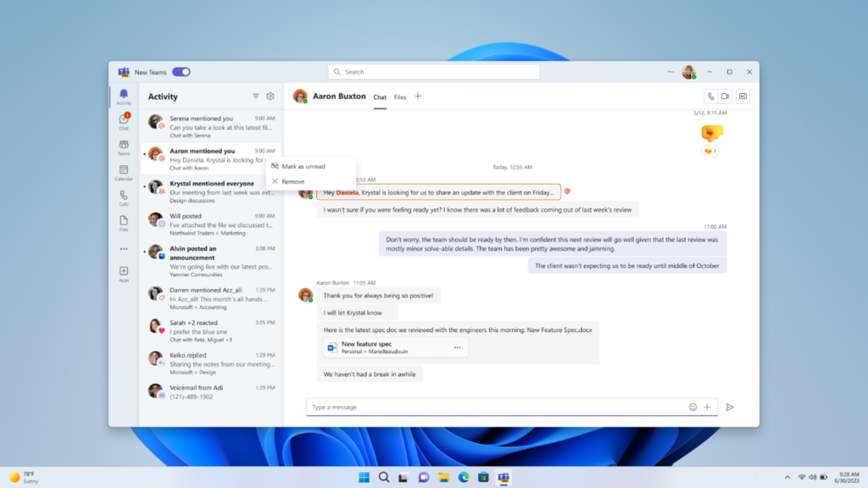868x488 pixels.
Task: Open Will posted notification
Action: (211, 224)
